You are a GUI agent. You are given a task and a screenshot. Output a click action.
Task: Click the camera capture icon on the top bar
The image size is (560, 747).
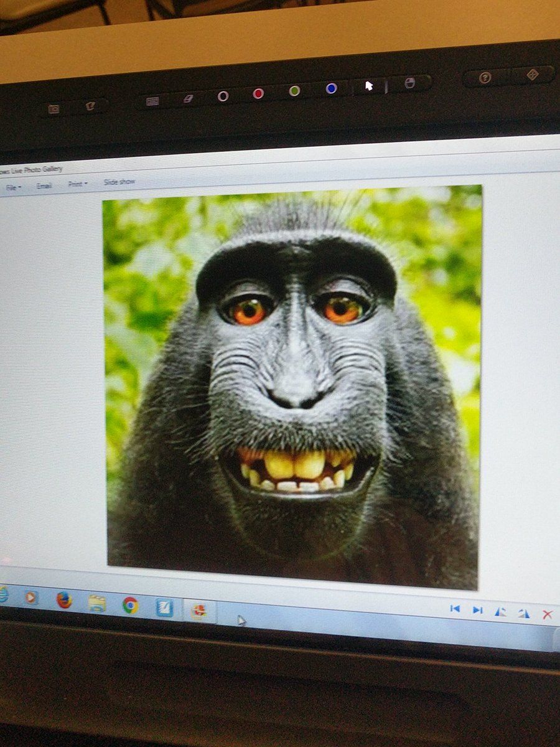(x=54, y=109)
